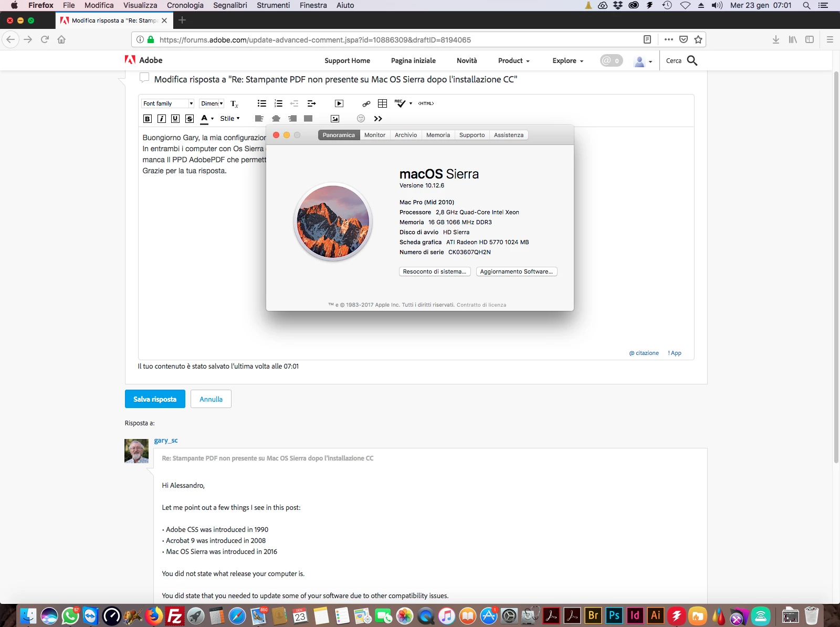Click the Annulla button

(211, 399)
